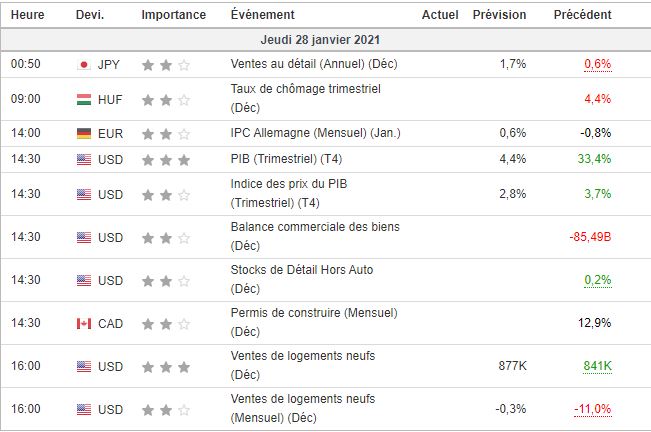
Task: Click the Canada flag icon beside CAD
Action: tap(84, 323)
